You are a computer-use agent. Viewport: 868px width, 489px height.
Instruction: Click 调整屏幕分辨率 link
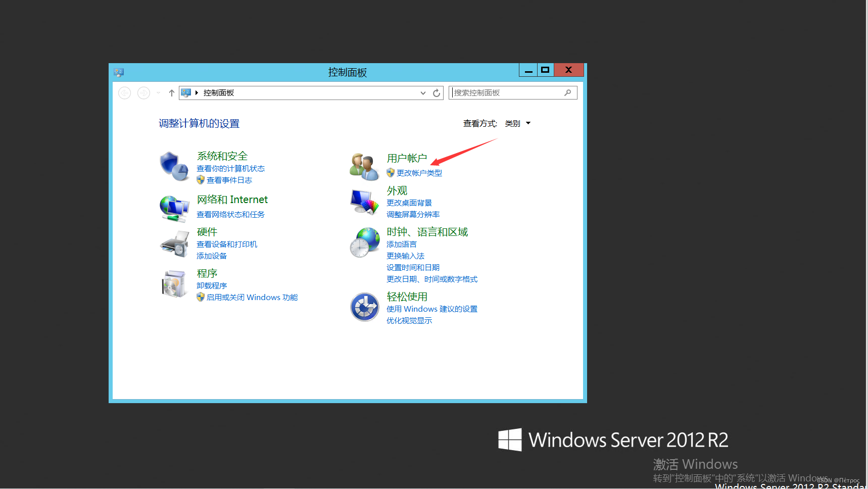pyautogui.click(x=413, y=214)
